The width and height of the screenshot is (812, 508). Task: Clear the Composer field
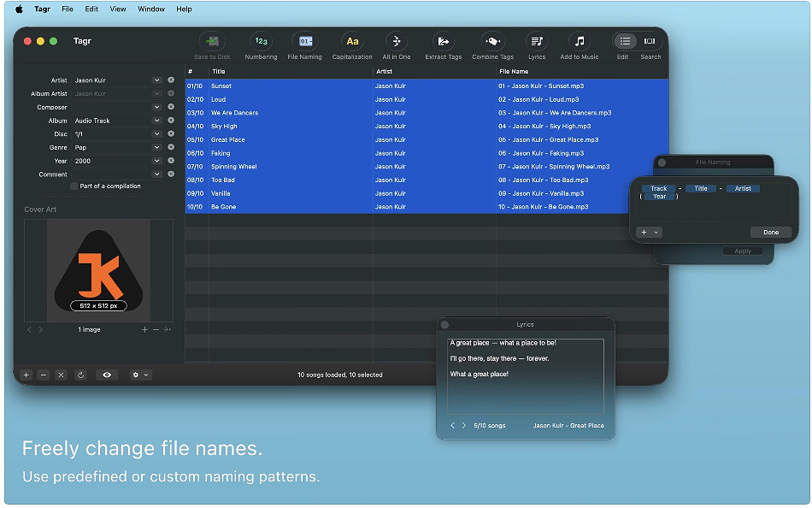[171, 107]
